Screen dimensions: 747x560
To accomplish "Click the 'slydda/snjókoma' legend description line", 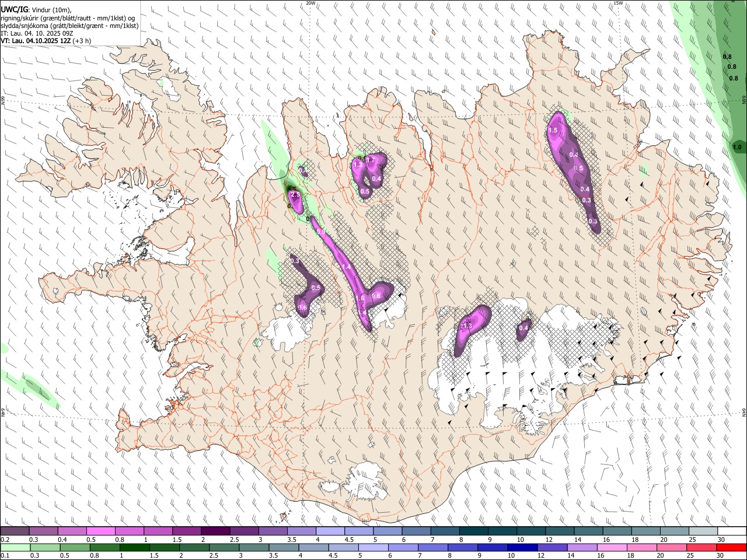I will [x=70, y=26].
